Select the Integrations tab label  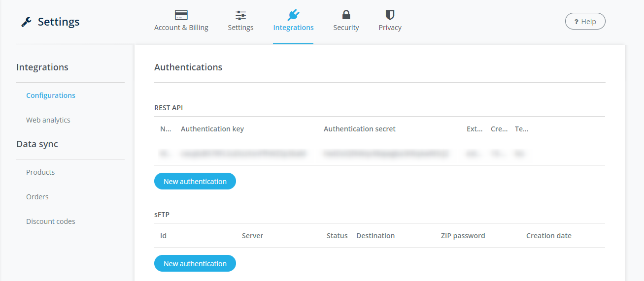point(293,28)
